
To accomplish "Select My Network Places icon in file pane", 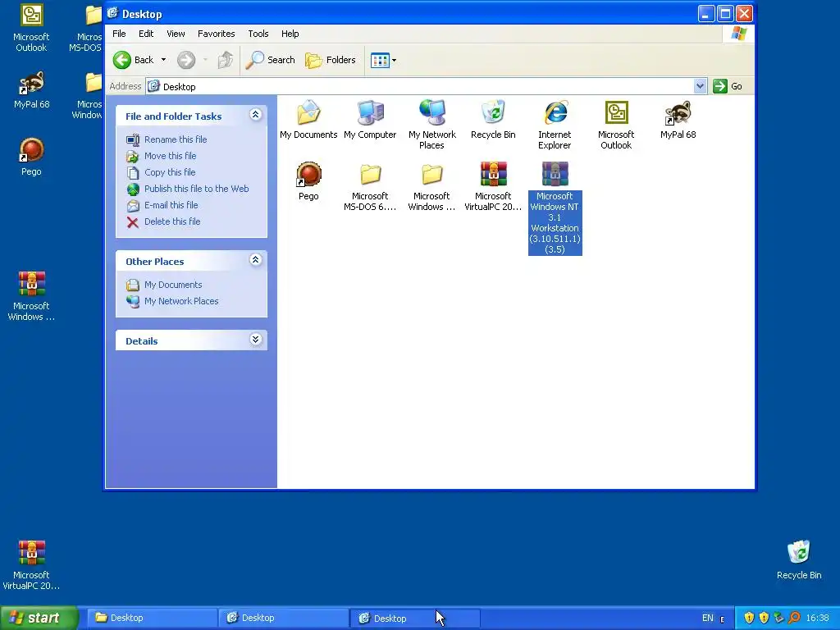I will tap(431, 113).
